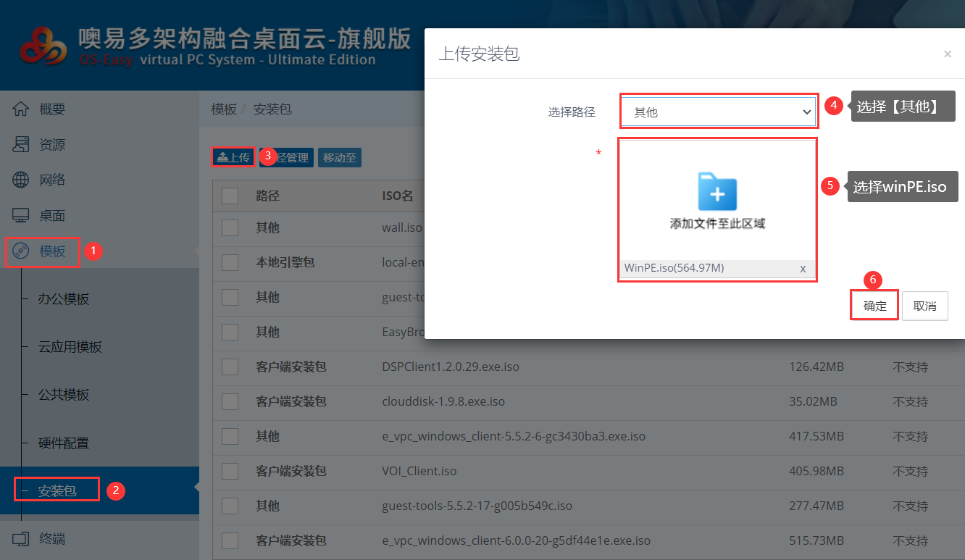Toggle the select-all checkbox in table header

230,196
